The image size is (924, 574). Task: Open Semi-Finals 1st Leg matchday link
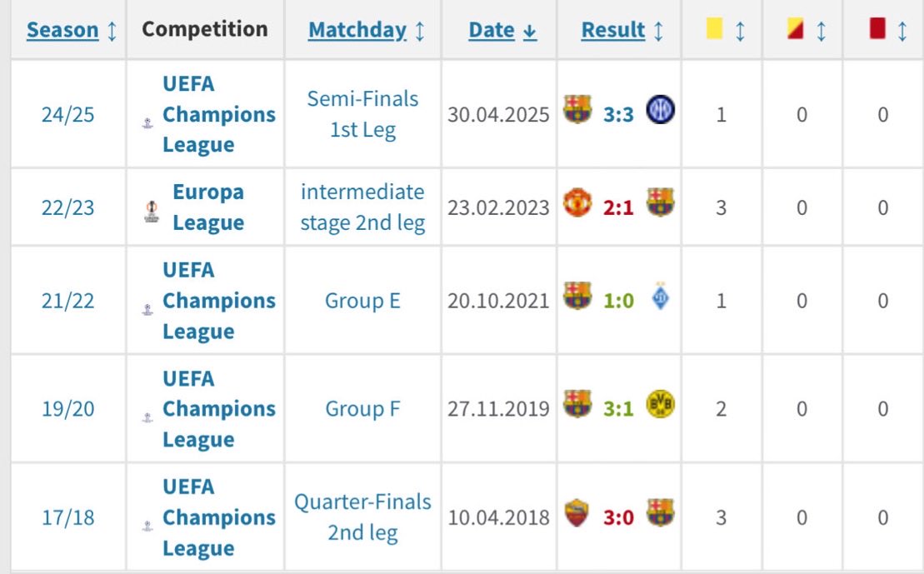[x=363, y=114]
